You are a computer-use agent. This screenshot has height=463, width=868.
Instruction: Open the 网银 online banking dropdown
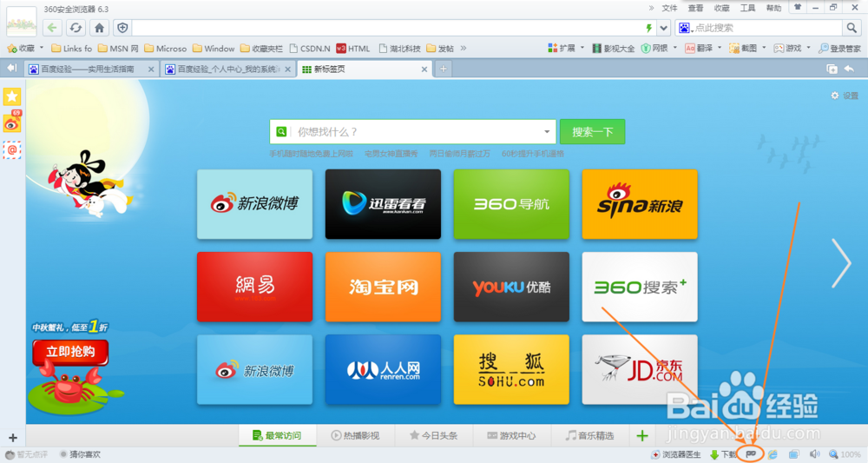(659, 48)
